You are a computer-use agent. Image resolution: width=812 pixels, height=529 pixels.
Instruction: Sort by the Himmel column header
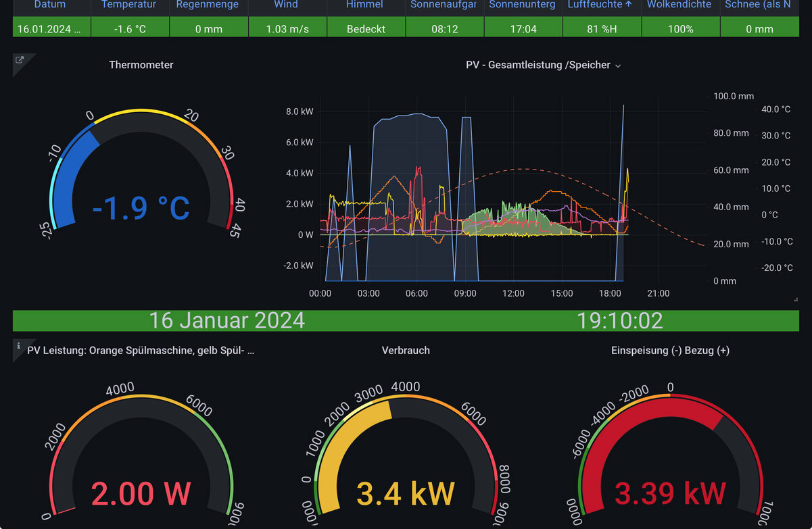(364, 5)
